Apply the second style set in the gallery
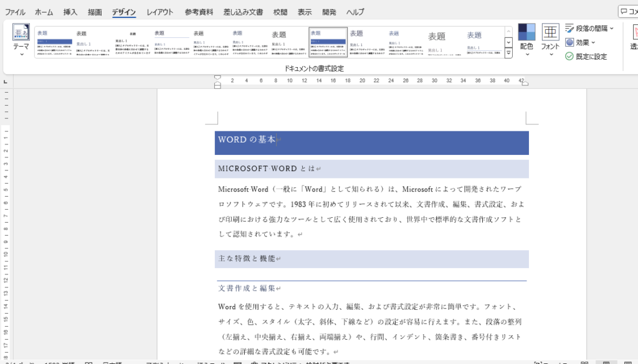The image size is (638, 364). [93, 42]
